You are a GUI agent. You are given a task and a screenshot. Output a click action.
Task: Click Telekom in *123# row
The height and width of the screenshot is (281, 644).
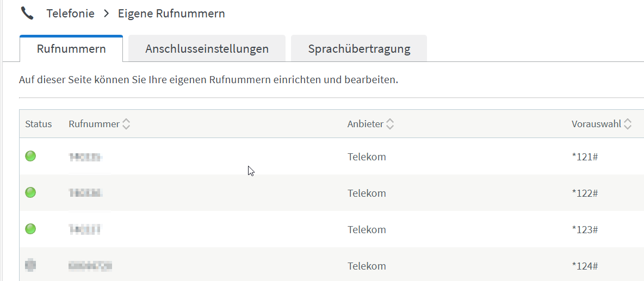pyautogui.click(x=367, y=229)
